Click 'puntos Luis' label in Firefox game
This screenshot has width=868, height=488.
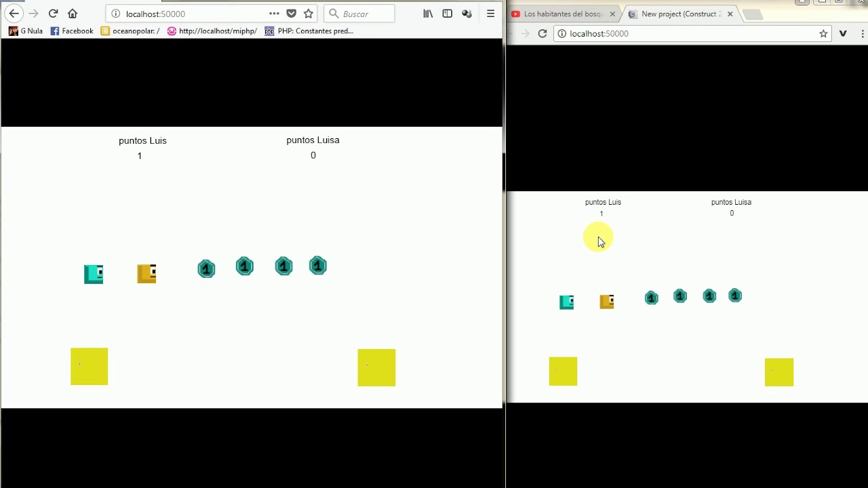tap(142, 140)
